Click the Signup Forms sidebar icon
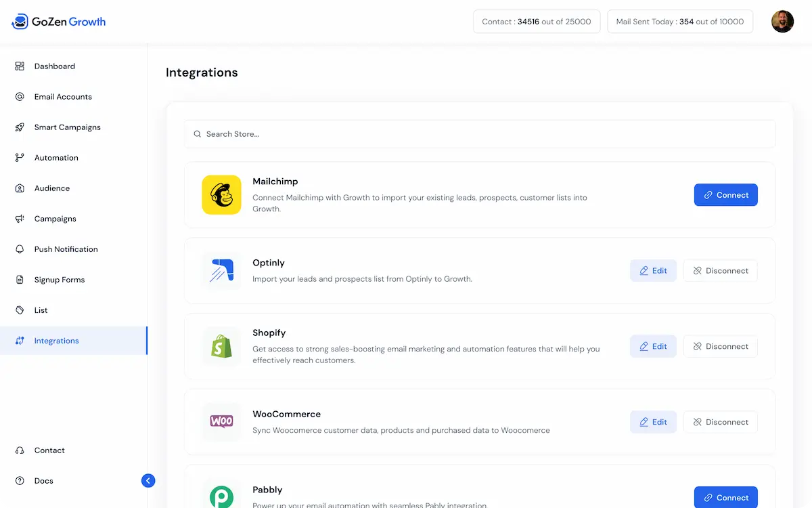The width and height of the screenshot is (812, 508). [x=19, y=279]
